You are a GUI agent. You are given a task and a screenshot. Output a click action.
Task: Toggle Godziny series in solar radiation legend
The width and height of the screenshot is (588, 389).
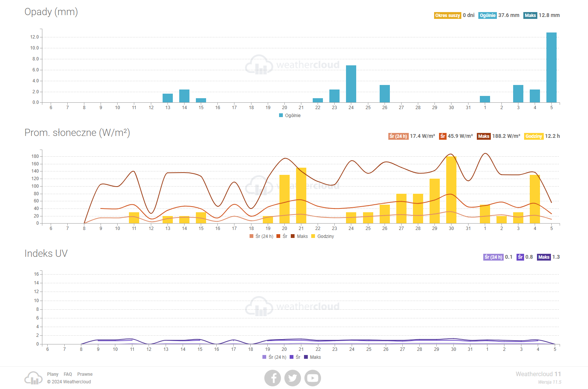[323, 236]
